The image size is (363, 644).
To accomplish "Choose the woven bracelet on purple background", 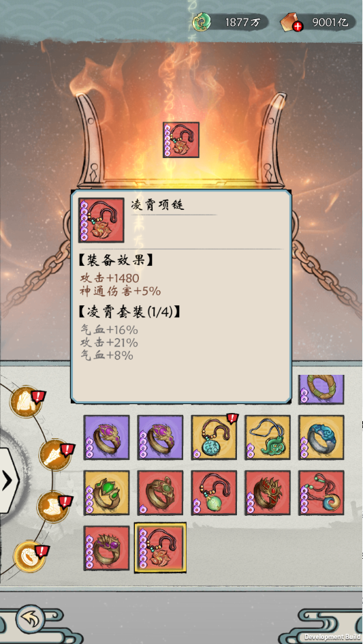I will tap(321, 389).
